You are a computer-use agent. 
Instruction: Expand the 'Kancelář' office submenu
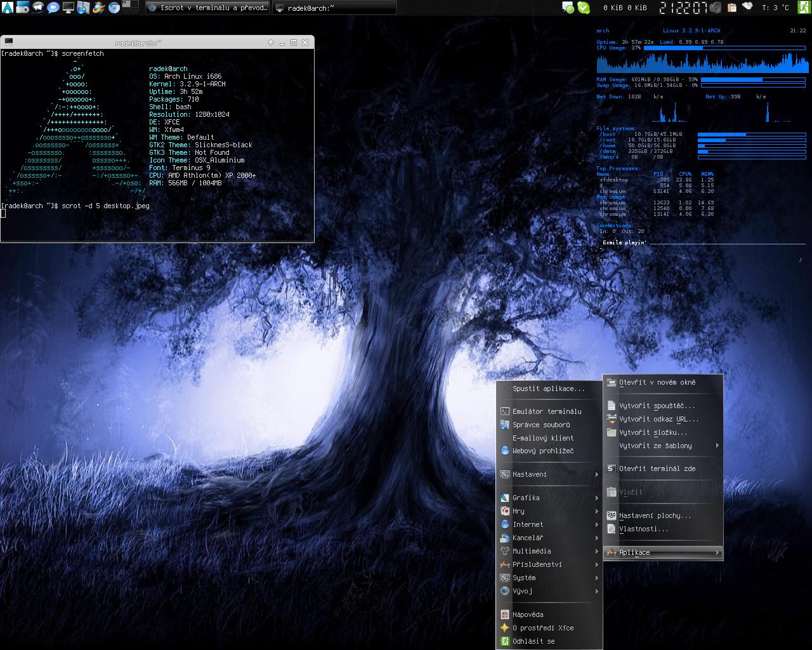(548, 538)
